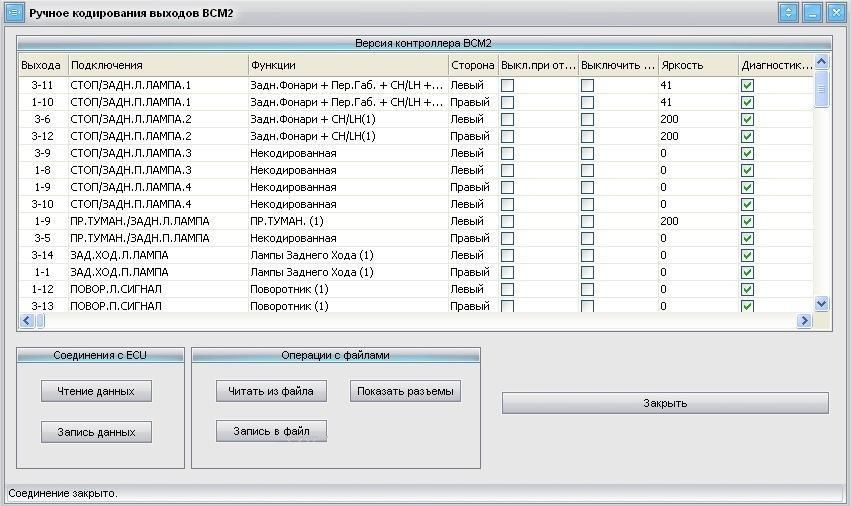This screenshot has width=851, height=506.
Task: Click the 'Яркость' column header
Action: (x=698, y=65)
